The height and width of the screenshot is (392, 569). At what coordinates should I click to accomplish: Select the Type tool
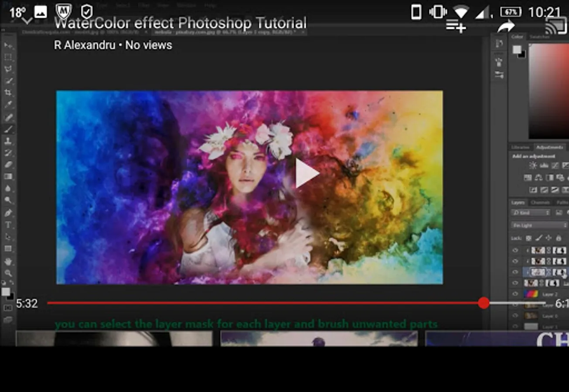click(8, 225)
